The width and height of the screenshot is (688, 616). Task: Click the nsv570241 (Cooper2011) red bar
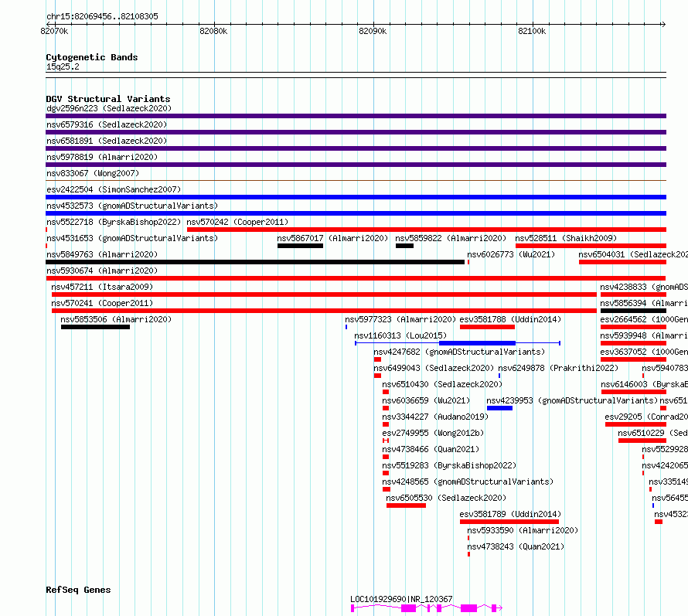pos(324,311)
